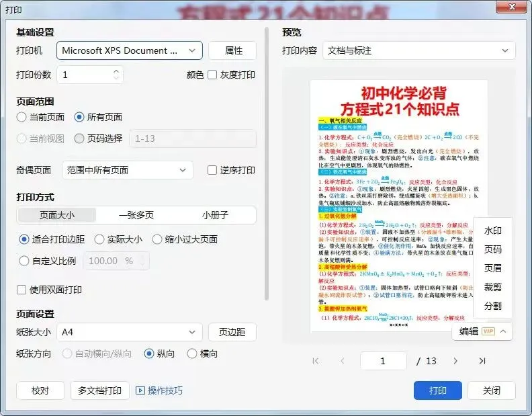
Task: Open 页边距 margins settings
Action: tap(232, 332)
